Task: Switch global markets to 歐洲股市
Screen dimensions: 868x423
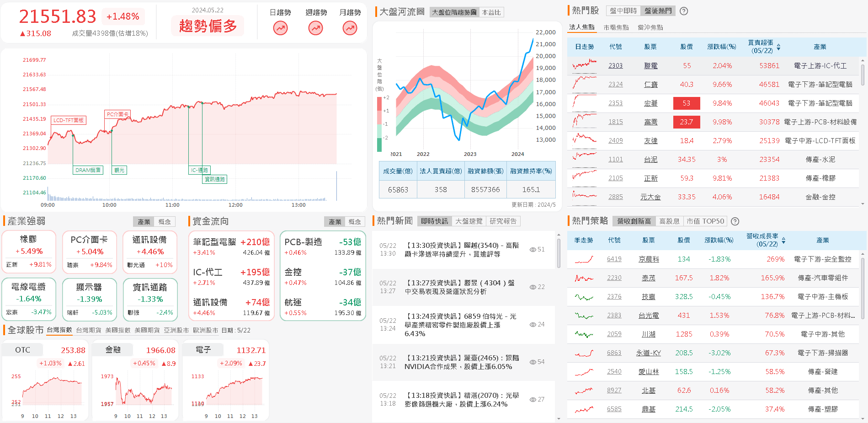Action: coord(206,330)
